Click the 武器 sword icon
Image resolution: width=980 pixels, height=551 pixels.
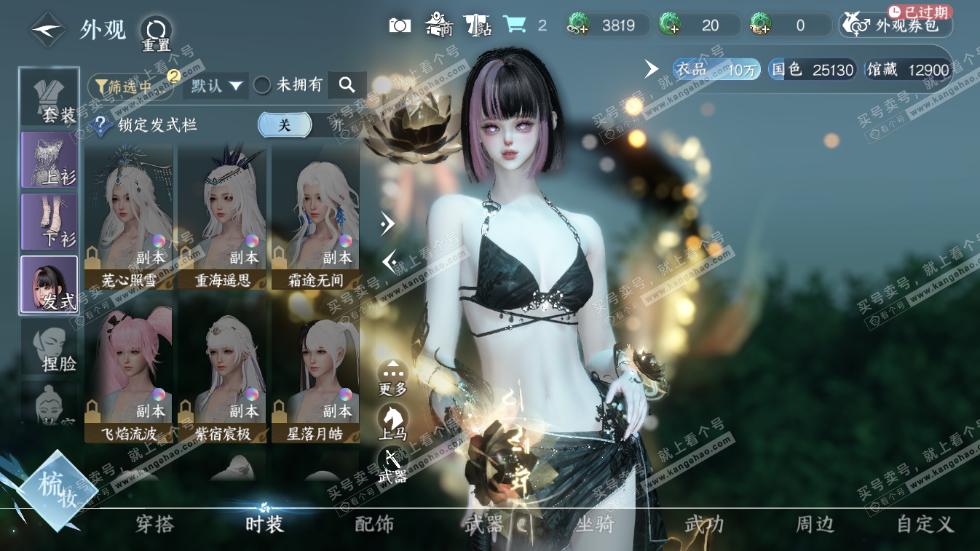tap(392, 461)
